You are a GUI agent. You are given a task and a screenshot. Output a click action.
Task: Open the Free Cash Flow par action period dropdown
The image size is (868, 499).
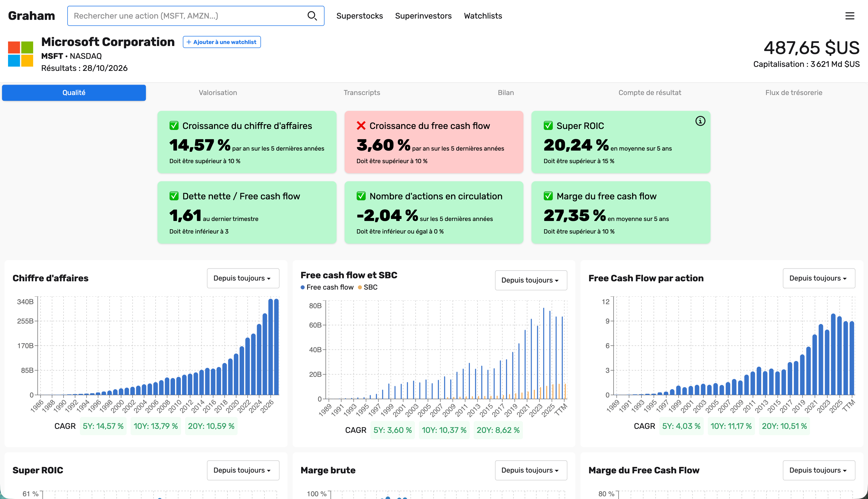(x=819, y=278)
